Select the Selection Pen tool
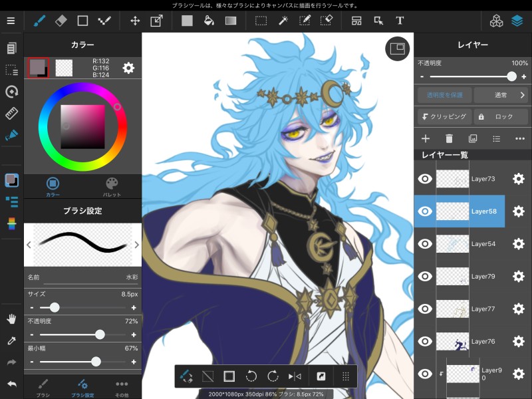 tap(305, 21)
